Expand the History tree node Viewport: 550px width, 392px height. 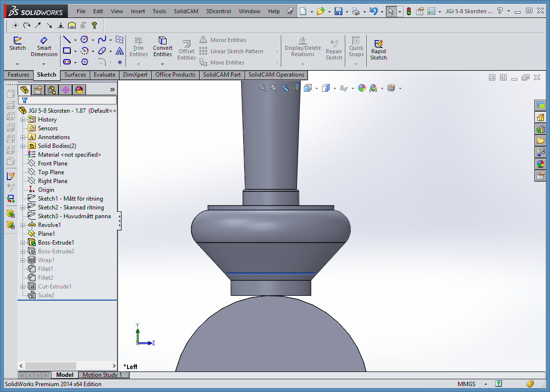click(23, 120)
